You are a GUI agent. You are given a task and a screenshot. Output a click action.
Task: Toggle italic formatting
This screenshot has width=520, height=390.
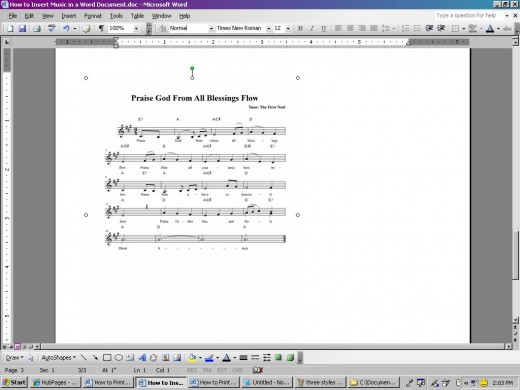[312, 28]
